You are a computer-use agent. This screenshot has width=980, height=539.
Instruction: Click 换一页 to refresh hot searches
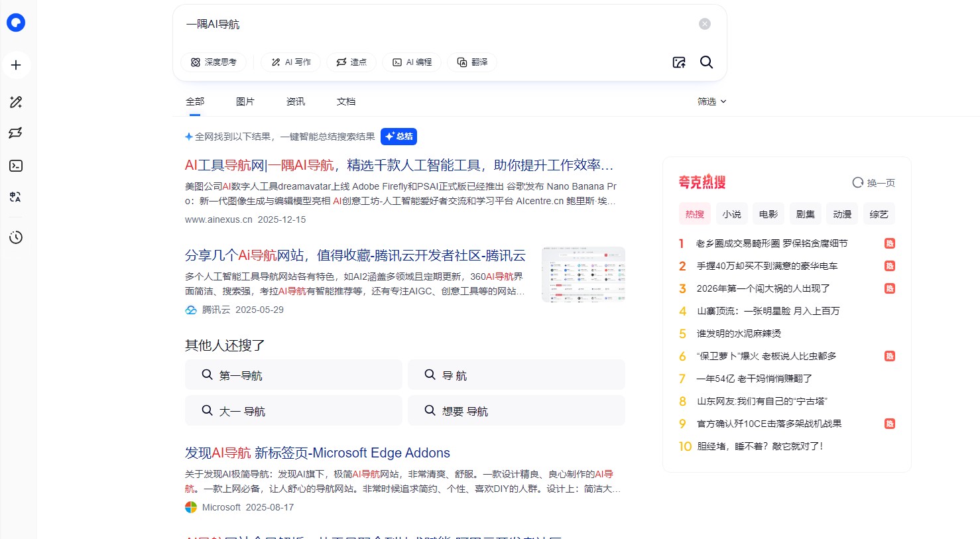pyautogui.click(x=874, y=182)
